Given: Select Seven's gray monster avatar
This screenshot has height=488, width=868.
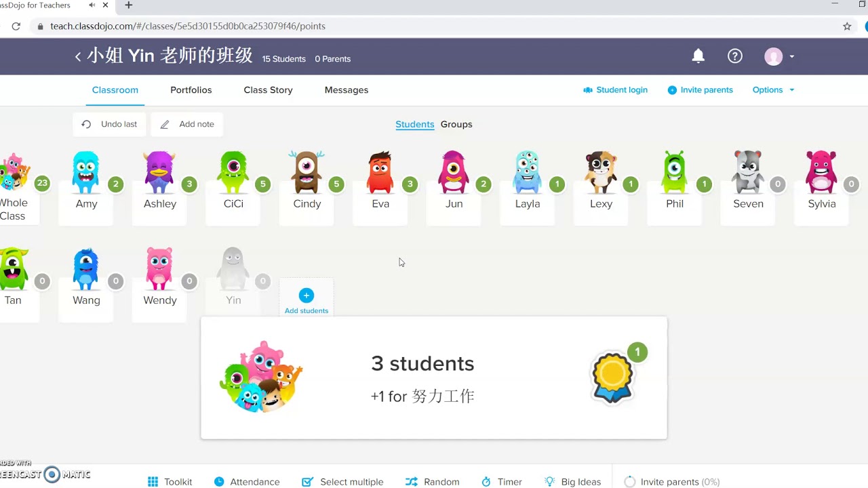Looking at the screenshot, I should click(x=748, y=172).
